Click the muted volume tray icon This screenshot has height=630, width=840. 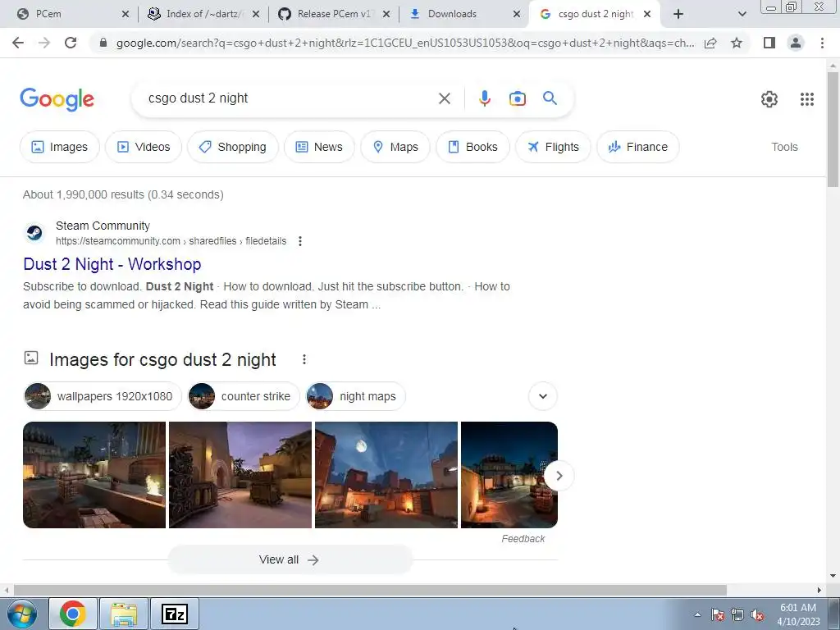757,615
